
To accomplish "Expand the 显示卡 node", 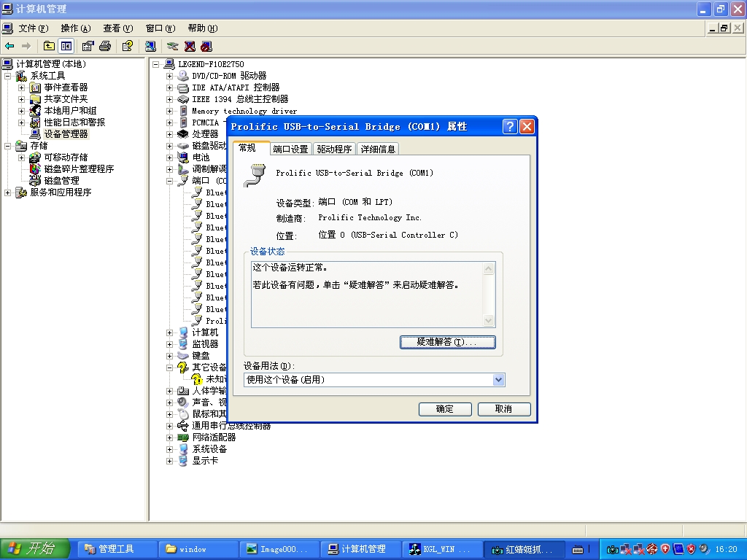I will pos(169,461).
